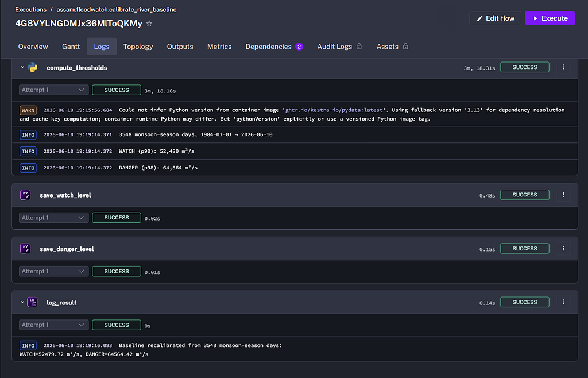Select the Logs tab
This screenshot has height=378, width=588.
point(102,47)
